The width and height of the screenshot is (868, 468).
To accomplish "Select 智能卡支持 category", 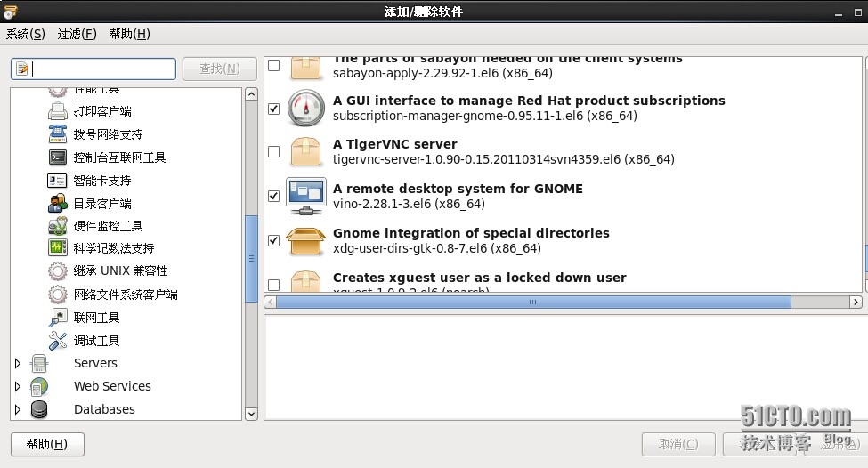I will tap(102, 181).
